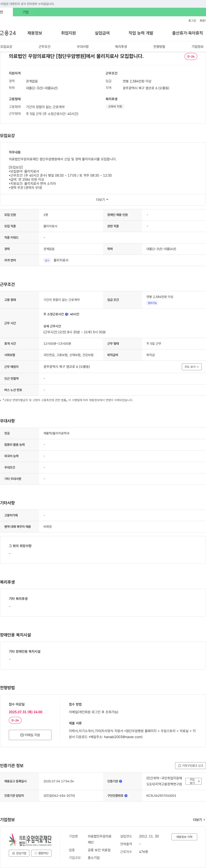Click the 모집 인원 value 2명

coord(46,215)
